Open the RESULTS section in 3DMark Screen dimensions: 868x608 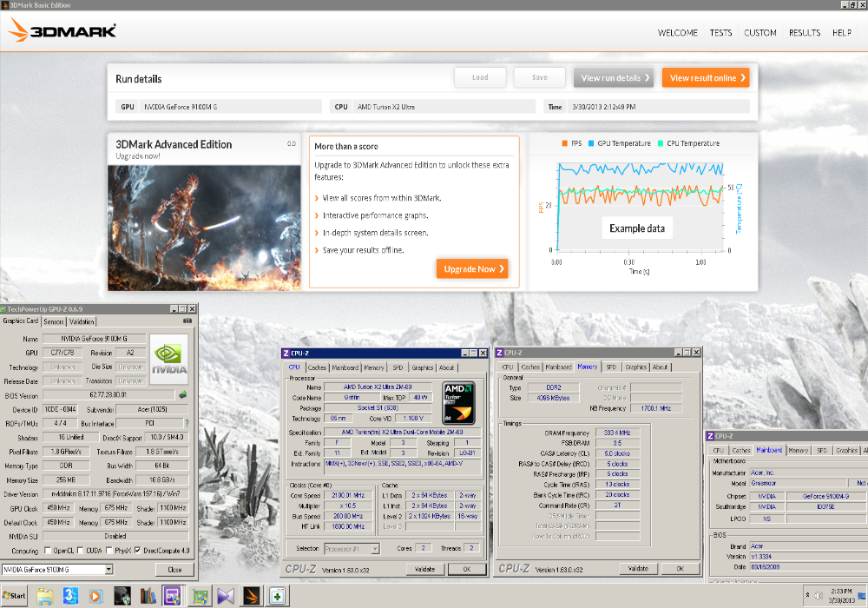click(805, 33)
